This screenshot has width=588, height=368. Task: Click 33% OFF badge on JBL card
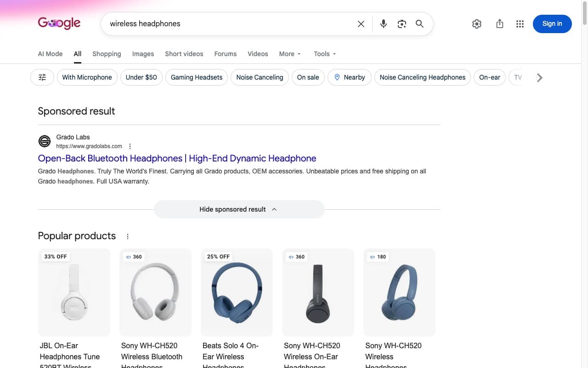click(56, 257)
